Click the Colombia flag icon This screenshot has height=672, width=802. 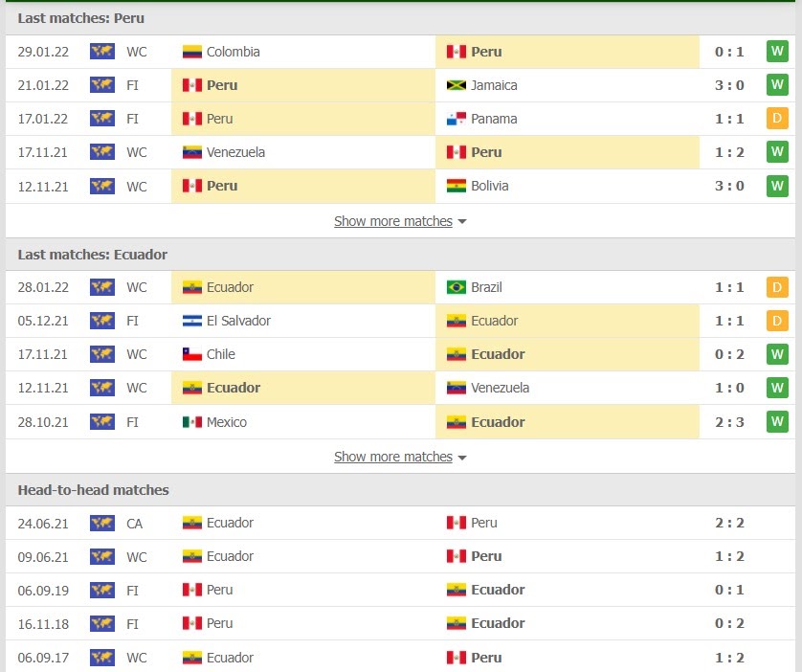[192, 52]
